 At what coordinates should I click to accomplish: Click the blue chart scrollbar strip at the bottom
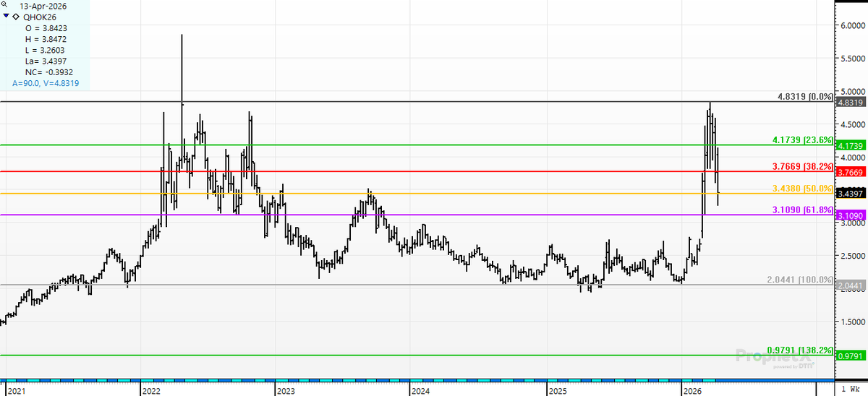click(x=416, y=380)
